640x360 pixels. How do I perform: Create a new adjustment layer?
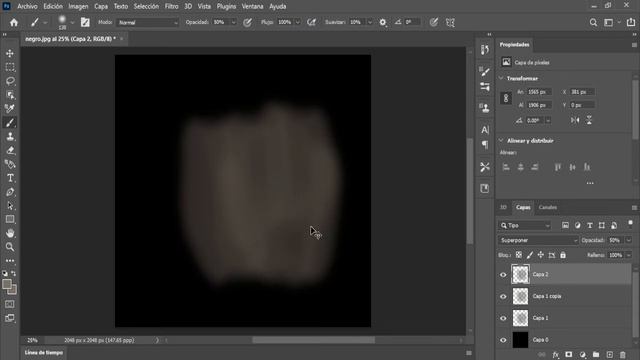pos(582,355)
